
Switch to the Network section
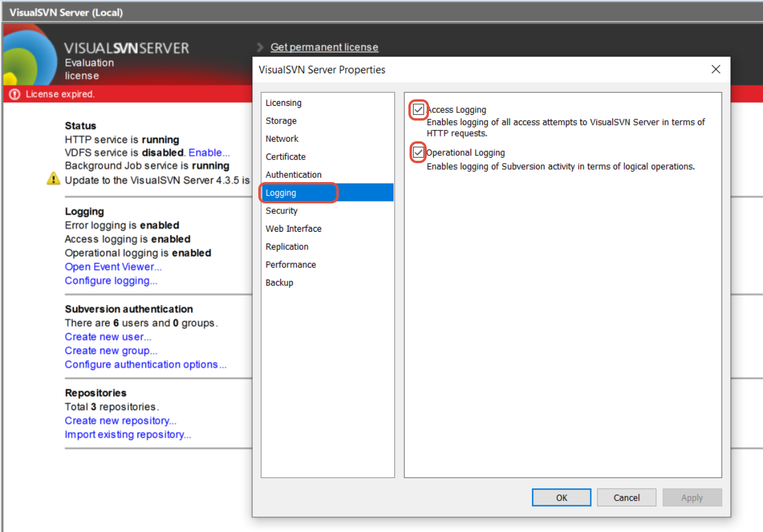pyautogui.click(x=282, y=138)
